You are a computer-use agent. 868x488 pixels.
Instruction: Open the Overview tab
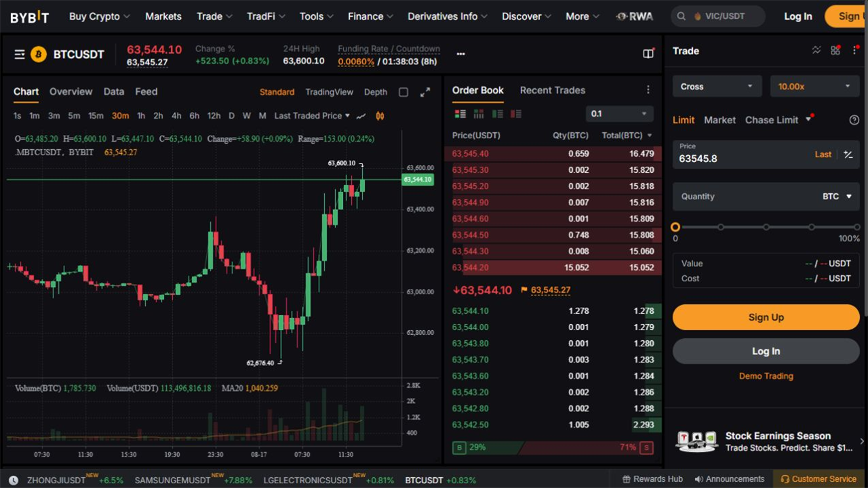click(71, 91)
